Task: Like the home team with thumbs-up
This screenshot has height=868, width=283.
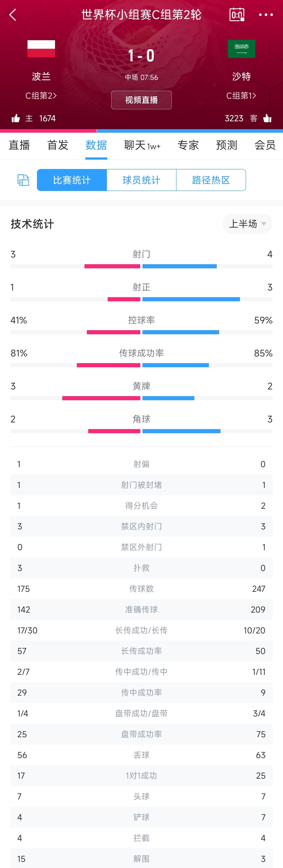Action: tap(16, 118)
